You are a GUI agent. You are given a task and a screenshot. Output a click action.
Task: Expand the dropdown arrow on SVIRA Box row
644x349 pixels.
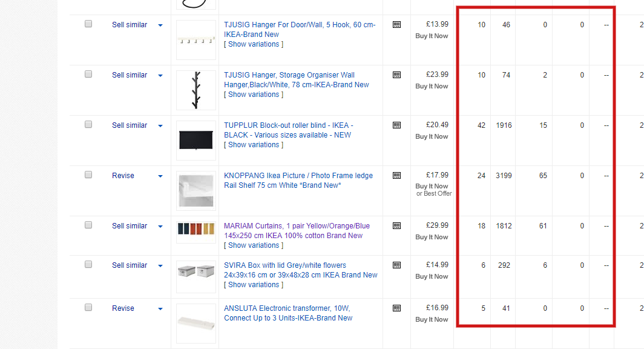(160, 265)
